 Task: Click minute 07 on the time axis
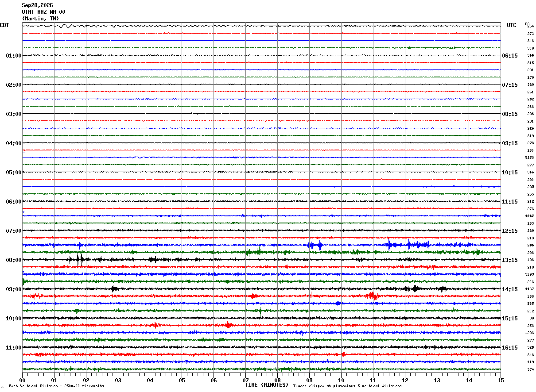pyautogui.click(x=245, y=380)
